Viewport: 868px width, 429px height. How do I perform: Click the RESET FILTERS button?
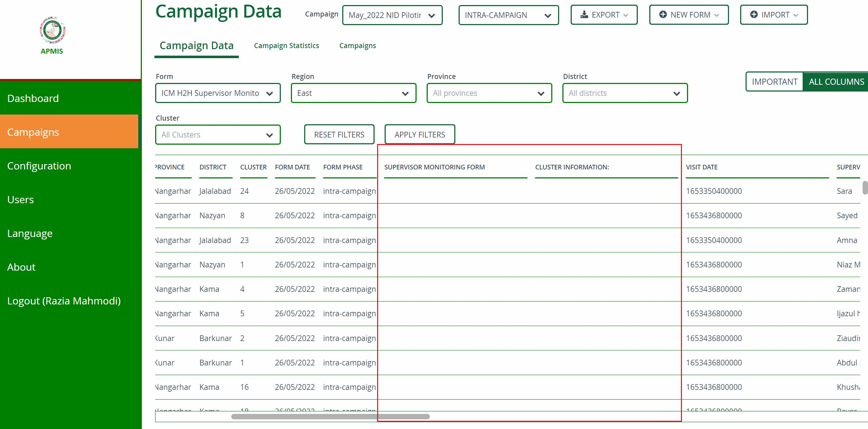click(339, 134)
